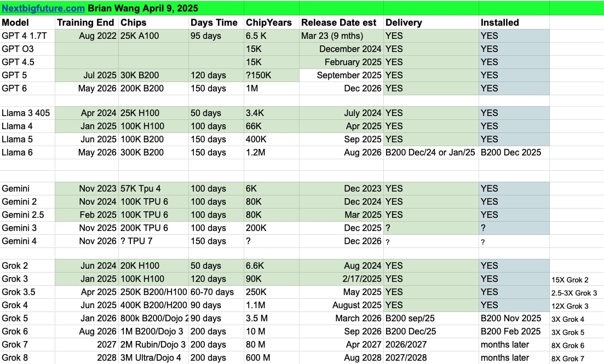Click the 'Llama 3 405' model cell
The width and height of the screenshot is (604, 364).
(x=28, y=113)
